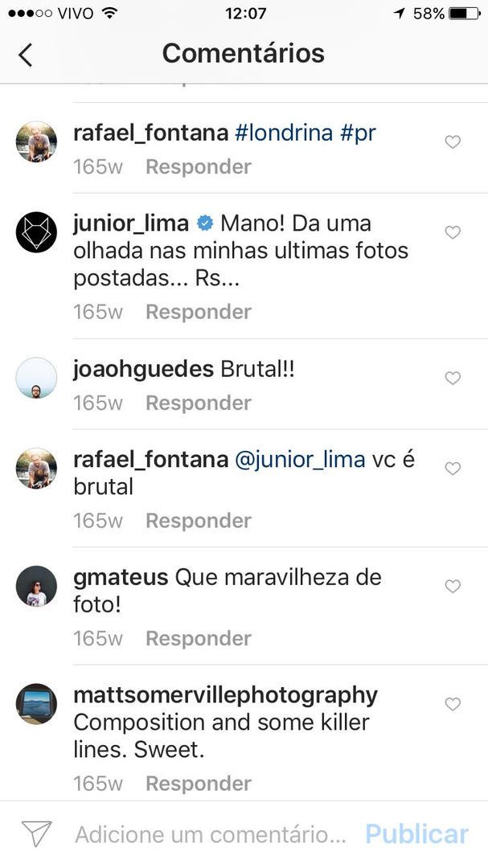Like gmateus's comment via the heart icon

tap(452, 586)
